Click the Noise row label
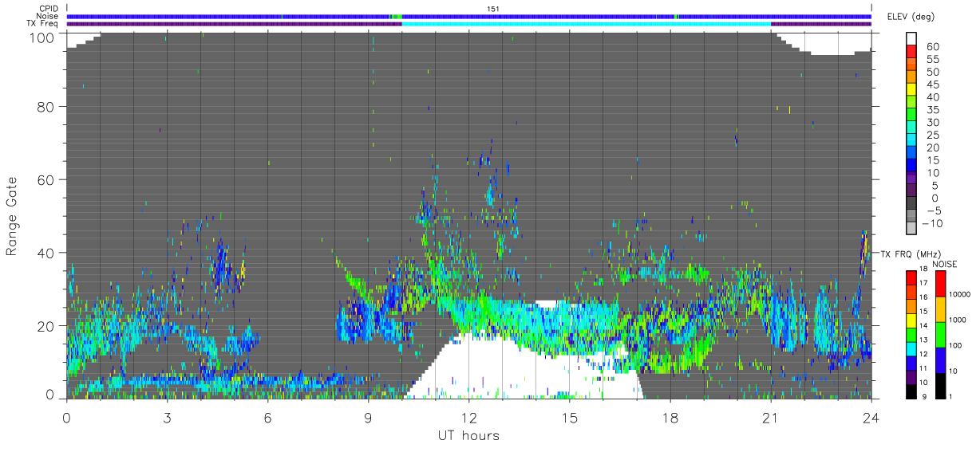Image resolution: width=980 pixels, height=452 pixels. coord(47,16)
